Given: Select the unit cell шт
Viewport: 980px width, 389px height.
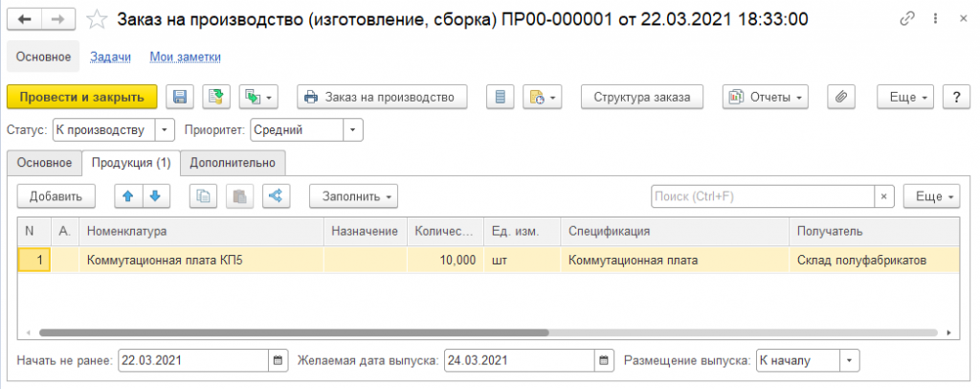Looking at the screenshot, I should point(522,260).
